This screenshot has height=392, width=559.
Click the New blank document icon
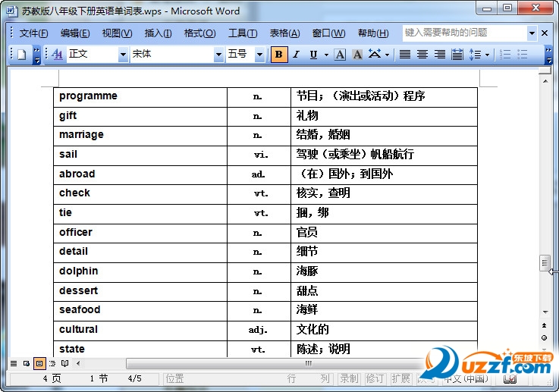[x=22, y=55]
